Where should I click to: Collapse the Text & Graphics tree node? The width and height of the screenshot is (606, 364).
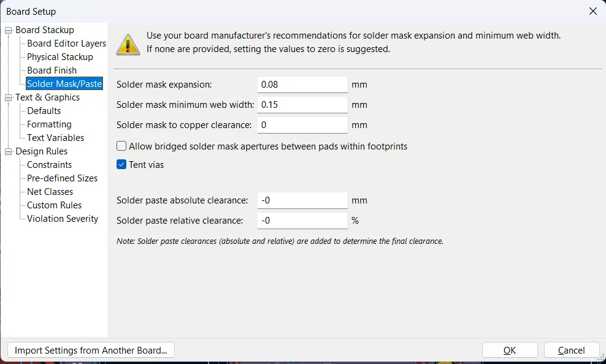point(9,97)
